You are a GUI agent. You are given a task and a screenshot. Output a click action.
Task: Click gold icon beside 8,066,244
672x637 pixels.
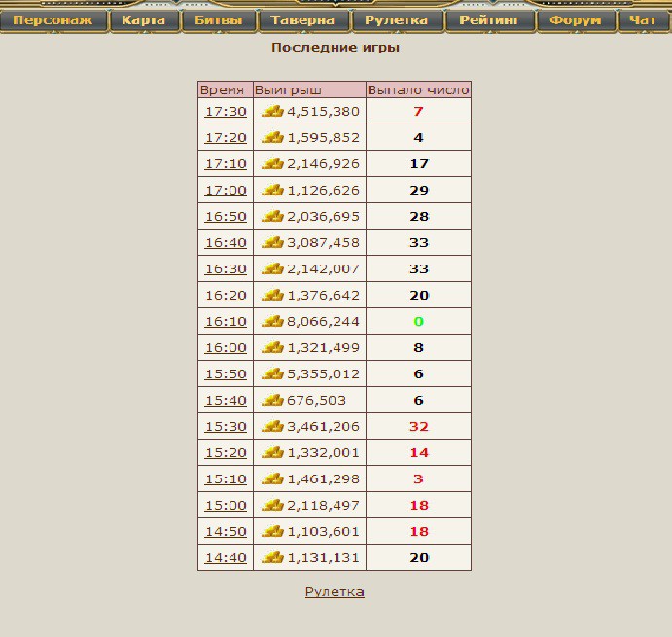272,321
